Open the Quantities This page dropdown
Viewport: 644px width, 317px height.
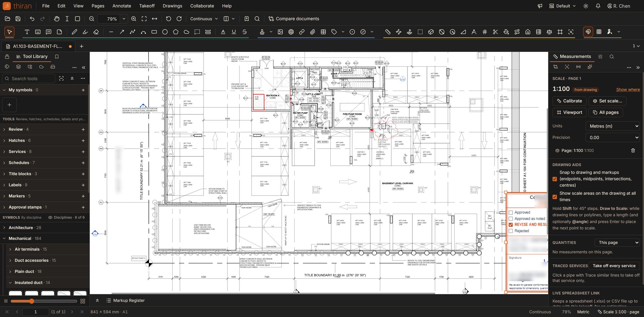pos(617,243)
